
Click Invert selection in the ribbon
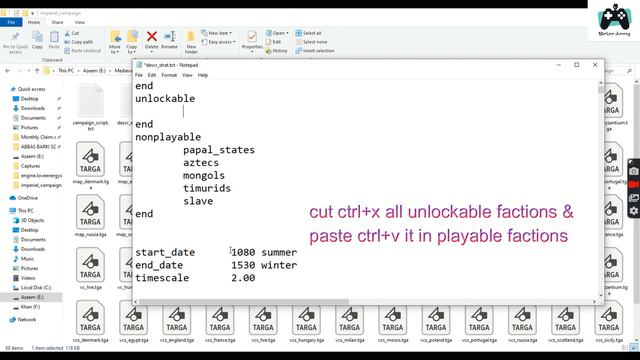315,51
